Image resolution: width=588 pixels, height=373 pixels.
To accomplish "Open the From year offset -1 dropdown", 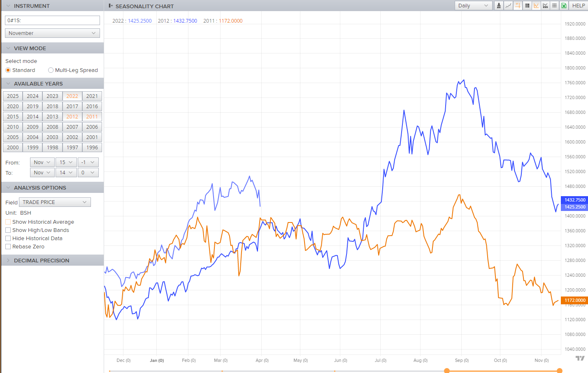I will click(x=88, y=162).
